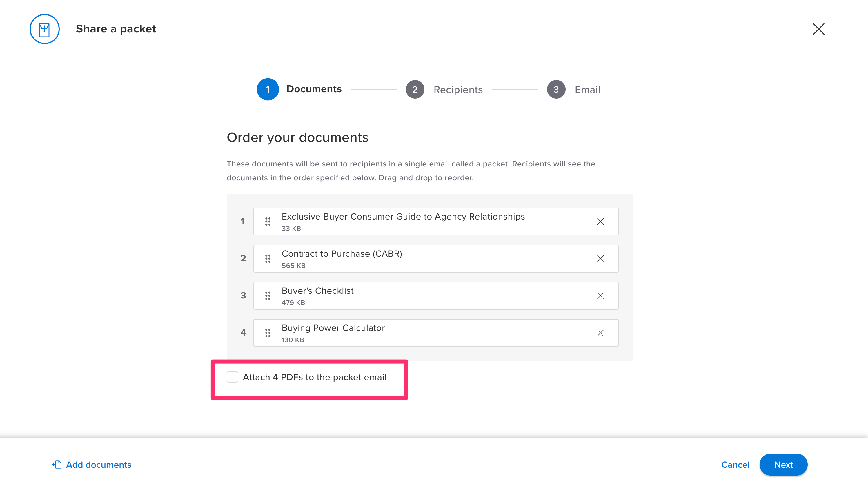Click the drag handle on Buying Power Calculator
The width and height of the screenshot is (868, 486).
click(x=268, y=333)
